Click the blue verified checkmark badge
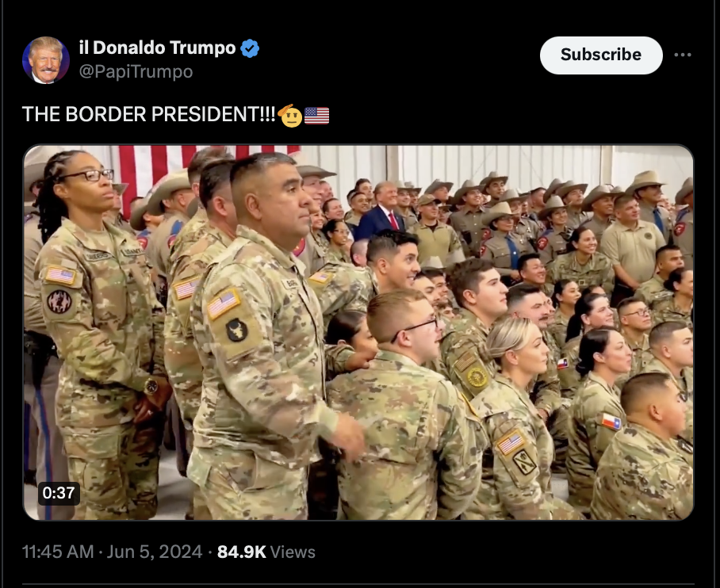Screen dimensions: 720x588 [x=250, y=48]
